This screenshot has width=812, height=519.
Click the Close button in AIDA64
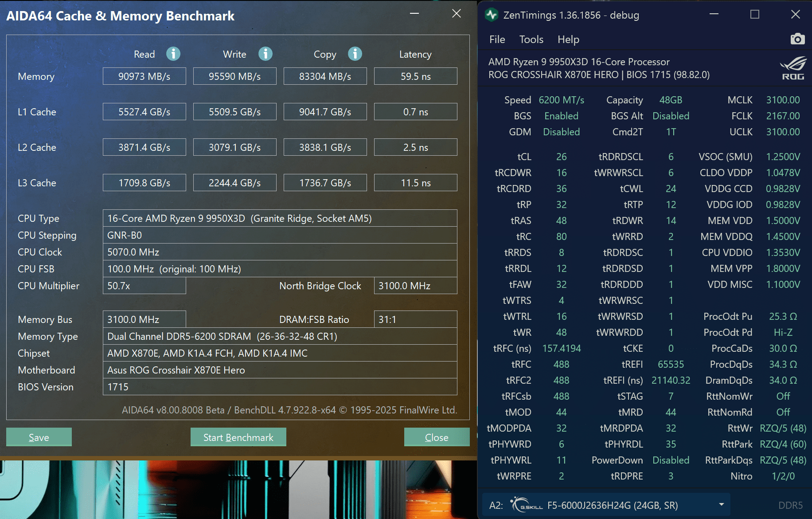(437, 437)
